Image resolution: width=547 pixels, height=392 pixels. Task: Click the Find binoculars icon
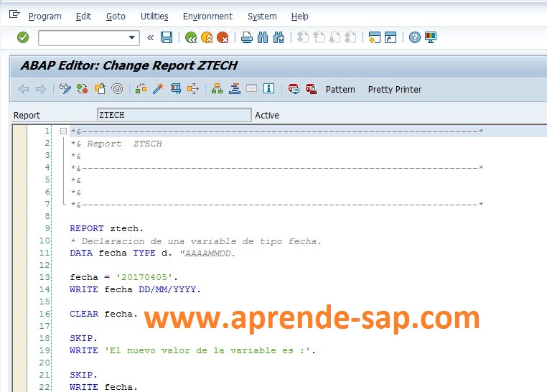tap(263, 37)
